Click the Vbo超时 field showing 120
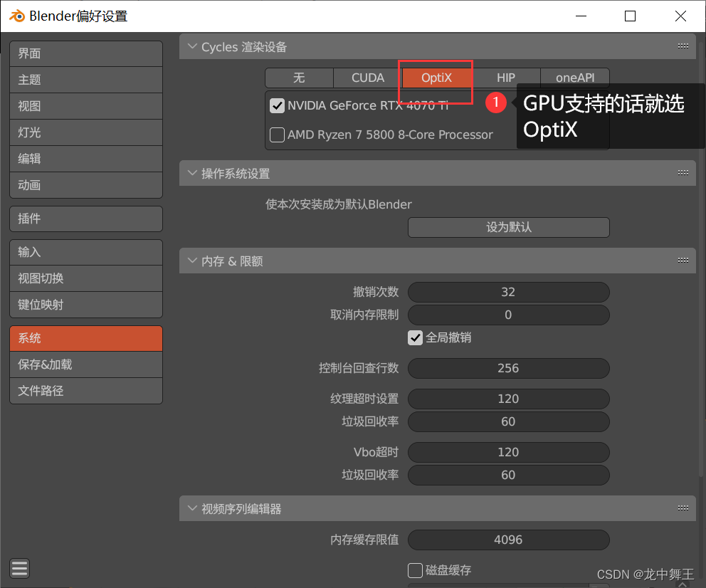This screenshot has width=706, height=588. 508,452
